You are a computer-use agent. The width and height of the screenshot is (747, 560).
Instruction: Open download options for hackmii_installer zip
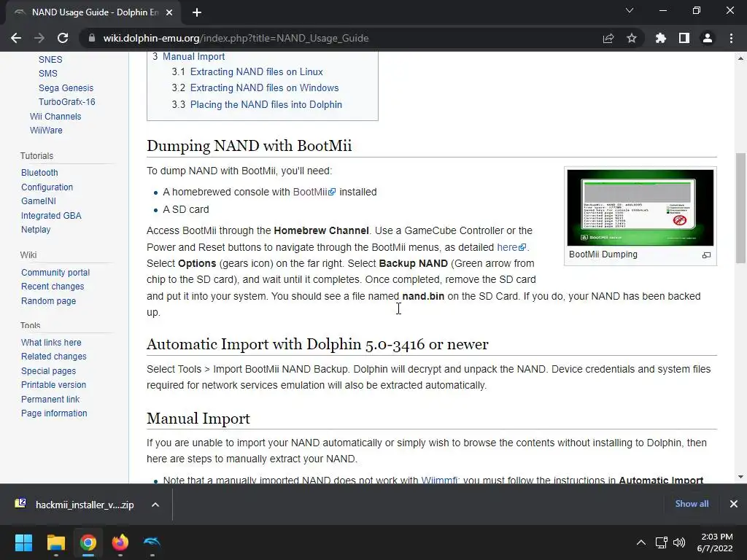[155, 505]
